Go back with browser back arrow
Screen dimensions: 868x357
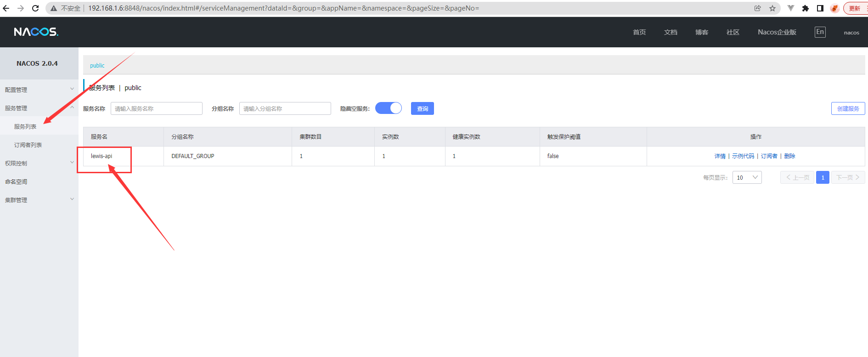pyautogui.click(x=6, y=8)
